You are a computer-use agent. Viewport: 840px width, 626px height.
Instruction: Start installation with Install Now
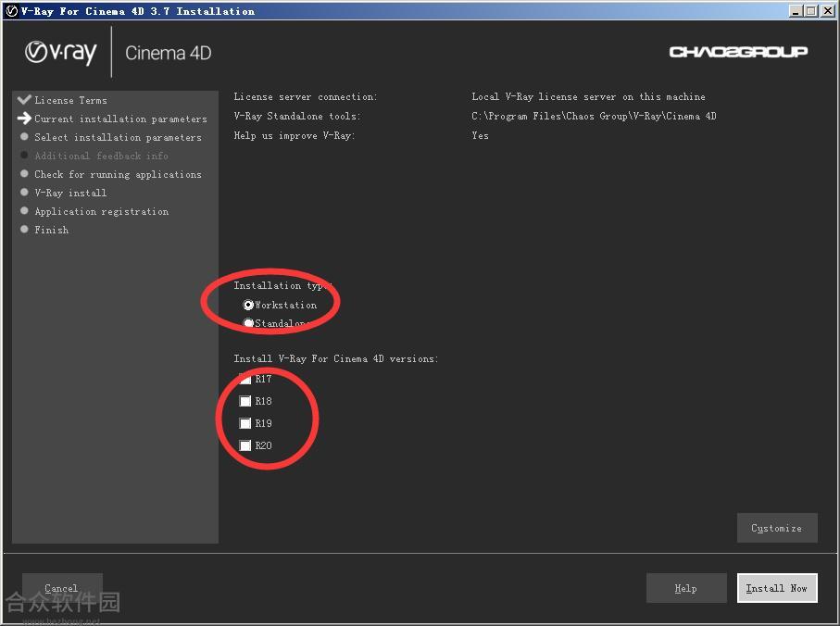click(x=777, y=588)
